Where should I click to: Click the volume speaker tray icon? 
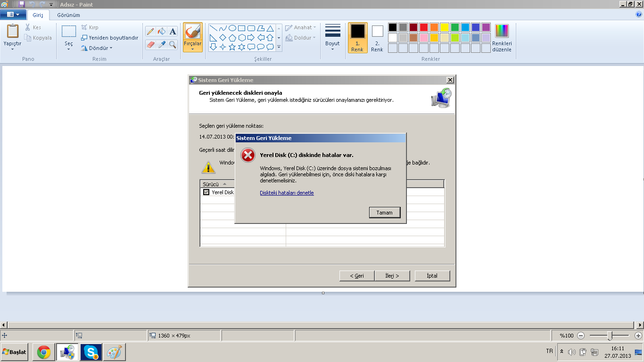click(572, 352)
